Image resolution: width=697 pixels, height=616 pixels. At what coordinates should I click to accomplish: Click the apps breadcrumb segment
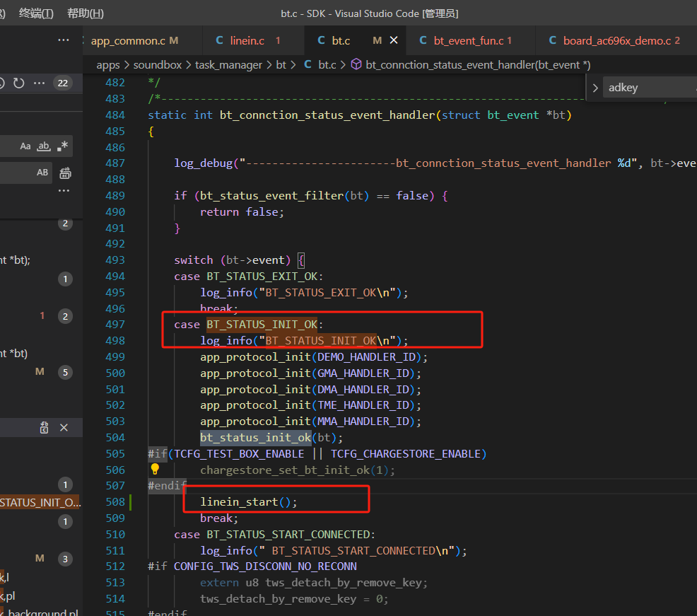point(108,65)
